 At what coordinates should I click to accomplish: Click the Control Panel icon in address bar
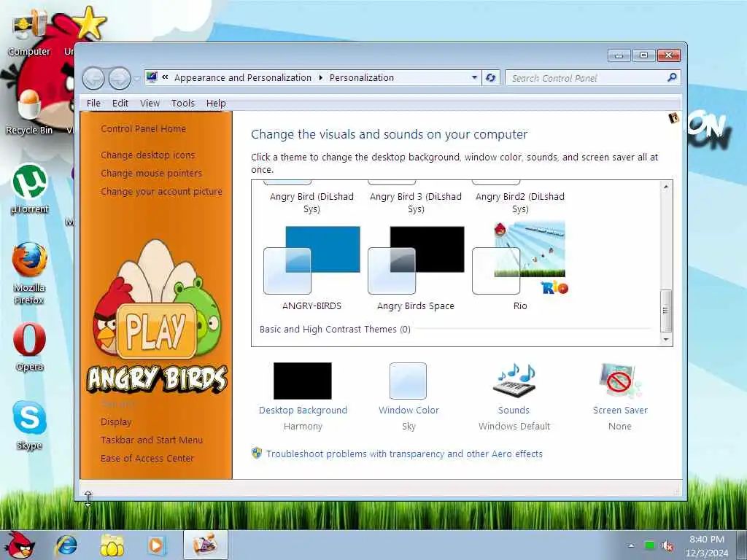pos(152,77)
